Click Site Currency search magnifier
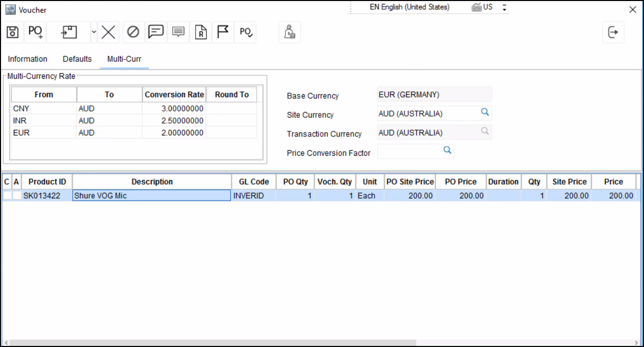 tap(485, 112)
